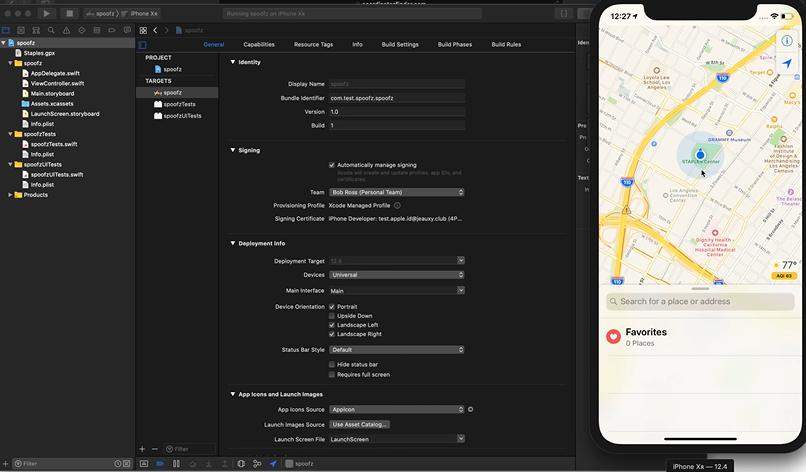Collapse the spoofzTests folder in navigator
The height and width of the screenshot is (472, 806).
(x=10, y=134)
